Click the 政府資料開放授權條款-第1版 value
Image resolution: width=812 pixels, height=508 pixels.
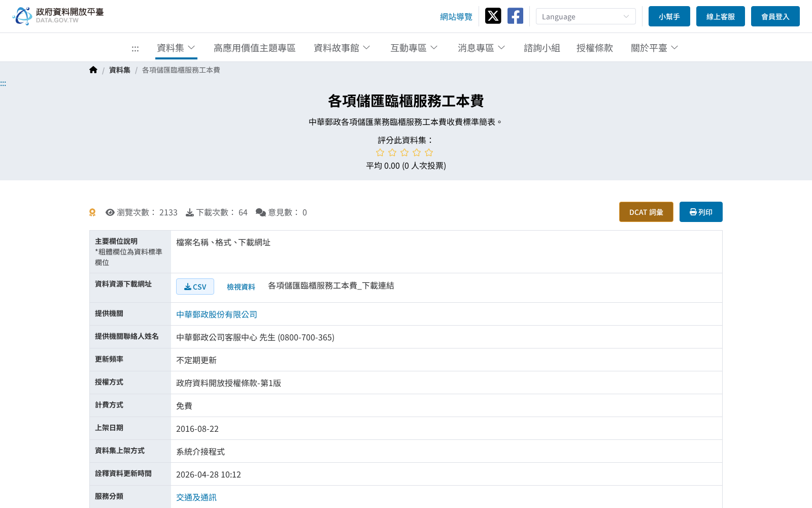[229, 383]
